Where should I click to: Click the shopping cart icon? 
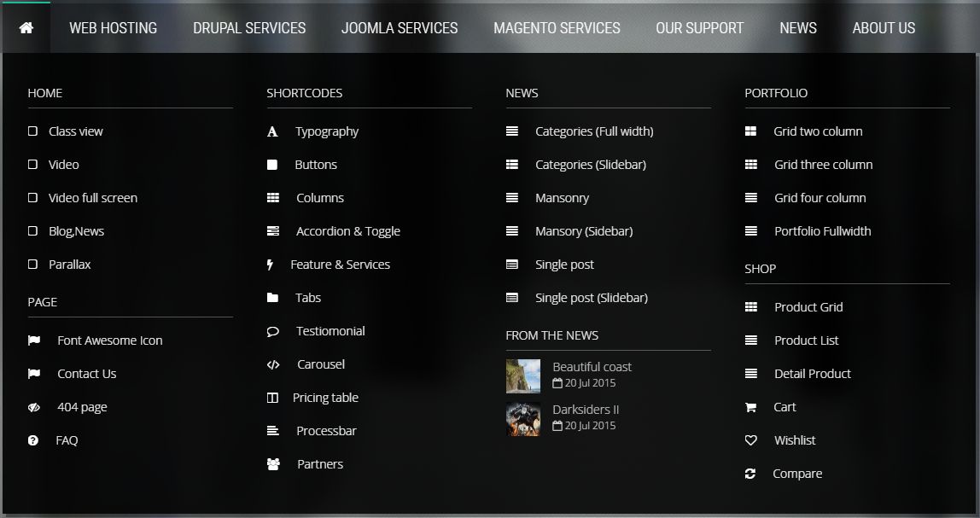(750, 407)
